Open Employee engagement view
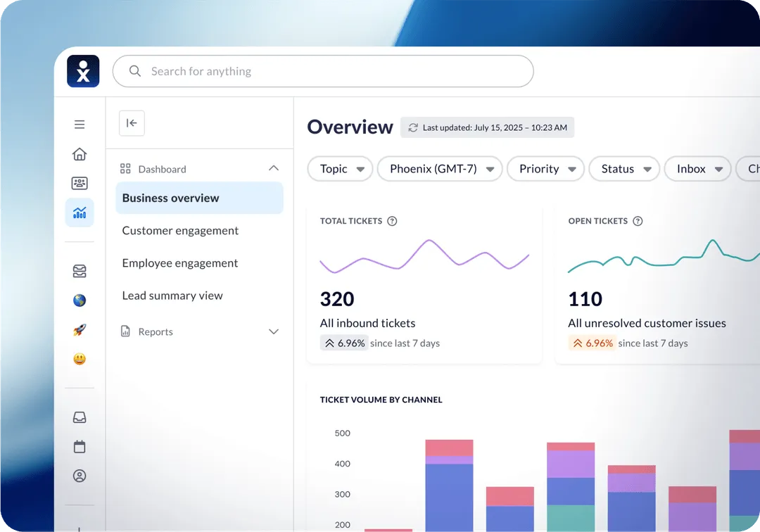 180,263
